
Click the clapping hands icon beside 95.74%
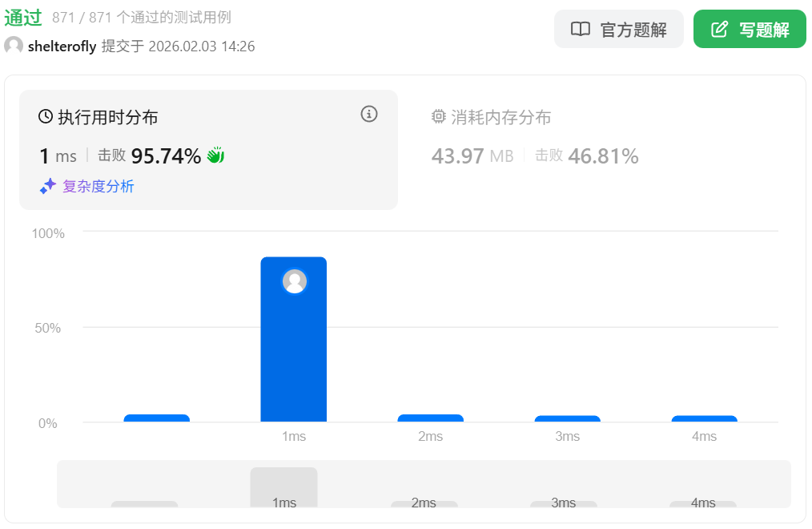(215, 155)
